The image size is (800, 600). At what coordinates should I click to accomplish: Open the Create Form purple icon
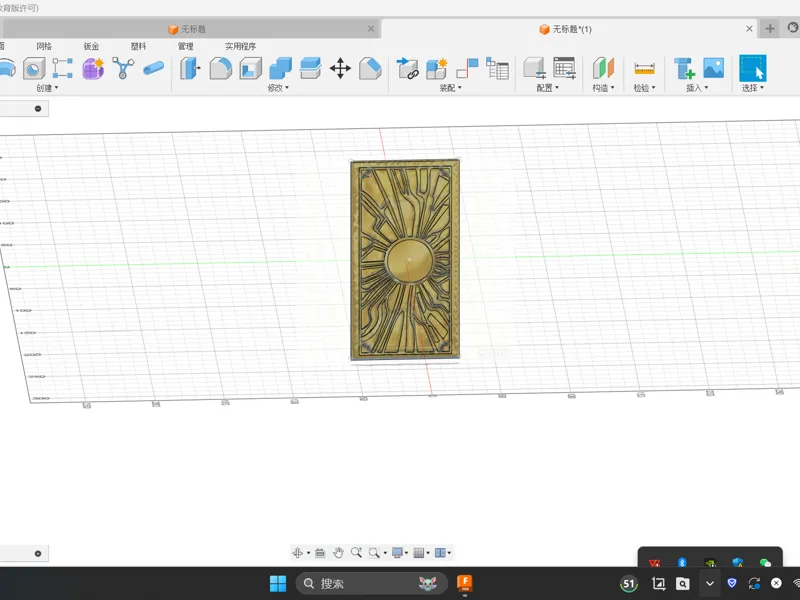pyautogui.click(x=93, y=68)
